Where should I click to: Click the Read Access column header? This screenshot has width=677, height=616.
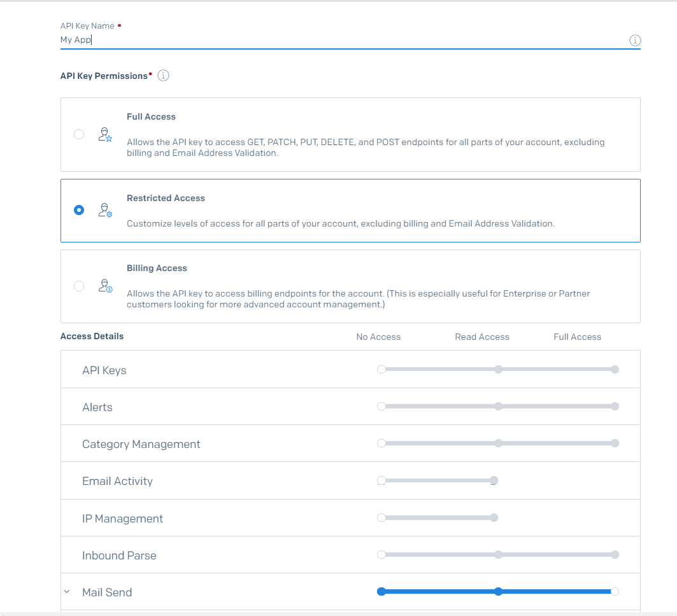tap(482, 337)
